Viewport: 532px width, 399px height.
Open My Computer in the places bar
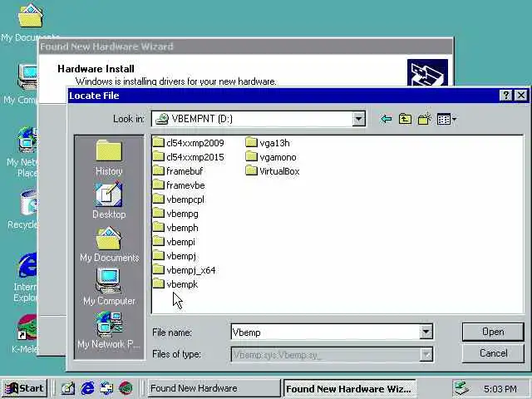pos(109,287)
